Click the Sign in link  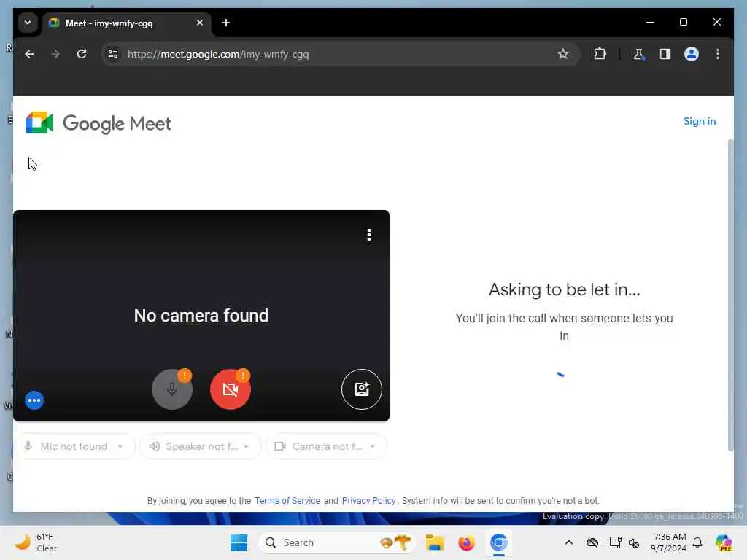(700, 122)
